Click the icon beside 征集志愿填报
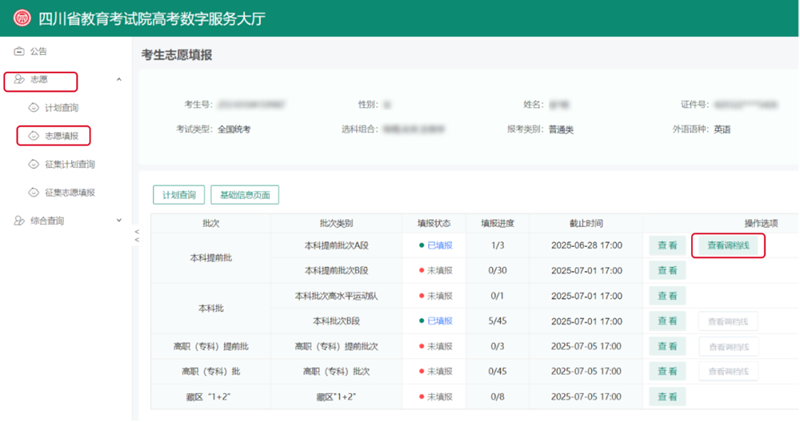The height and width of the screenshot is (422, 800). [x=35, y=191]
